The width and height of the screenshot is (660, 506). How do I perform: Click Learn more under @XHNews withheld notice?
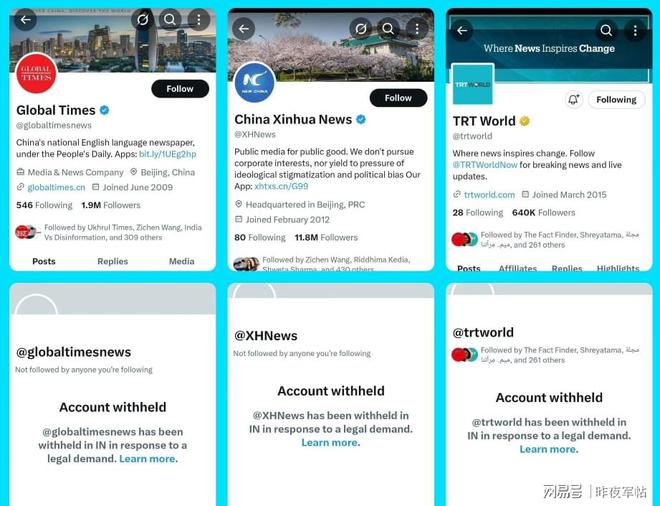pos(331,442)
